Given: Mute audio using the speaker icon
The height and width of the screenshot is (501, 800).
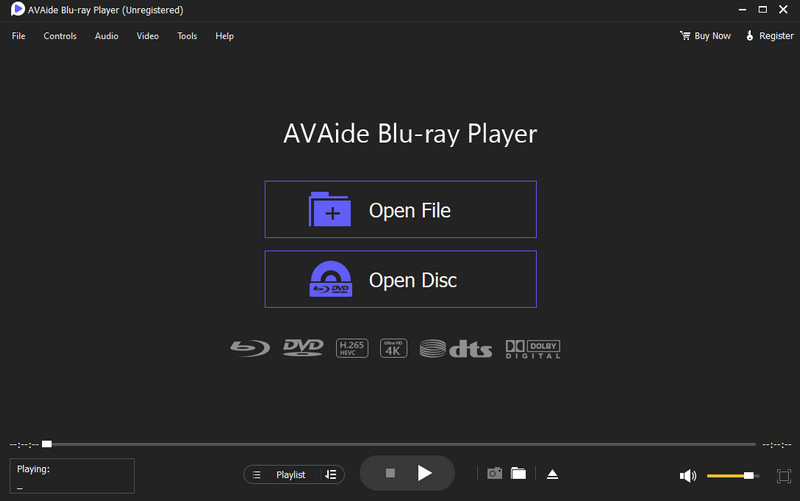Looking at the screenshot, I should tap(688, 475).
